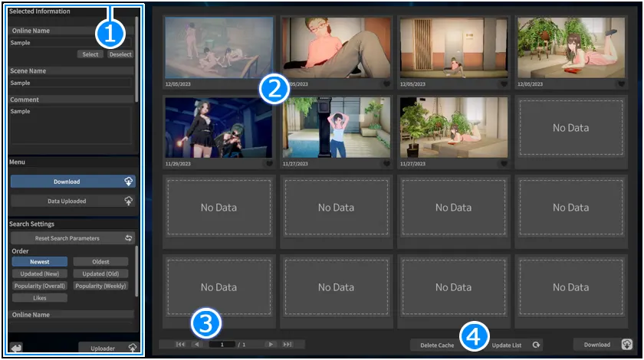The width and height of the screenshot is (644, 360).
Task: Select the dark nightclub scene thumbnail
Action: [x=219, y=127]
